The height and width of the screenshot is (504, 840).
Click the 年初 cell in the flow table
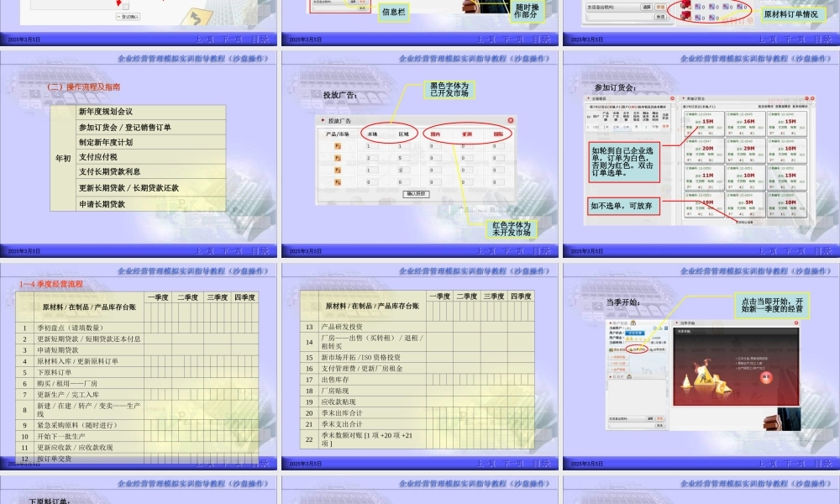tap(63, 158)
